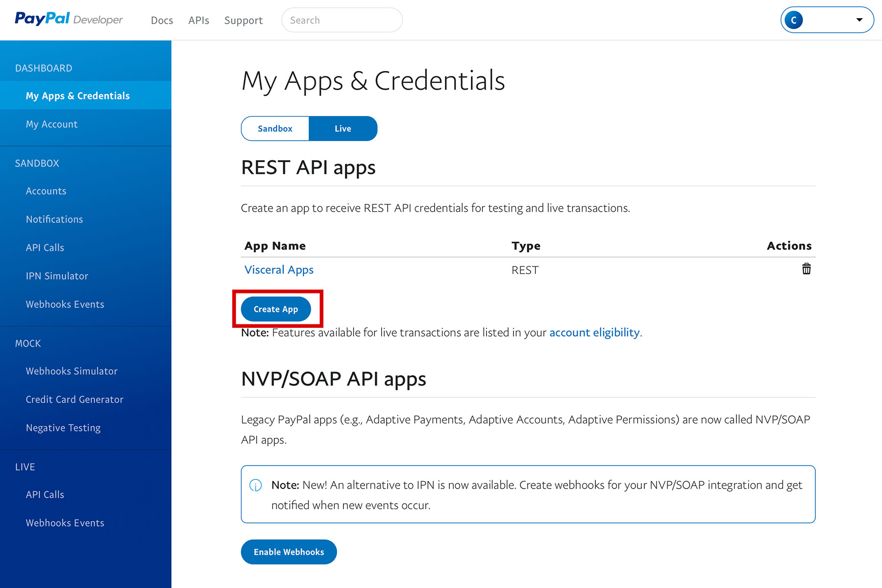
Task: Open the APIs menu
Action: click(199, 21)
